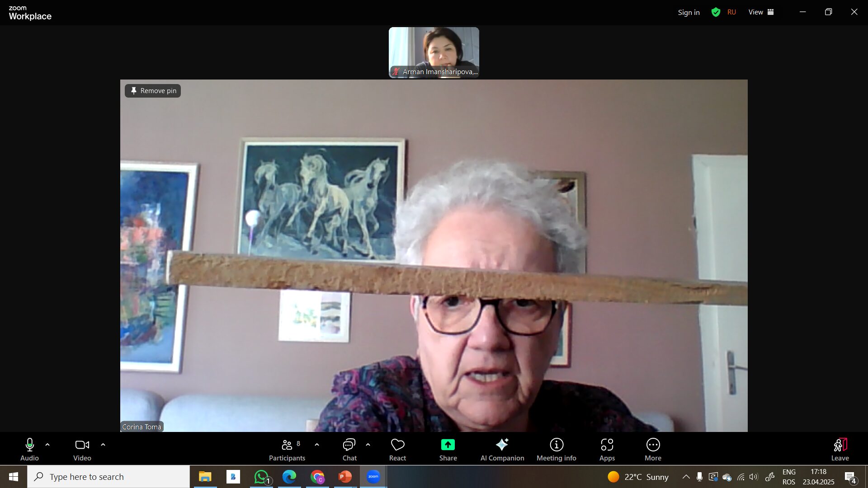
Task: Open the React heart menu
Action: [398, 450]
